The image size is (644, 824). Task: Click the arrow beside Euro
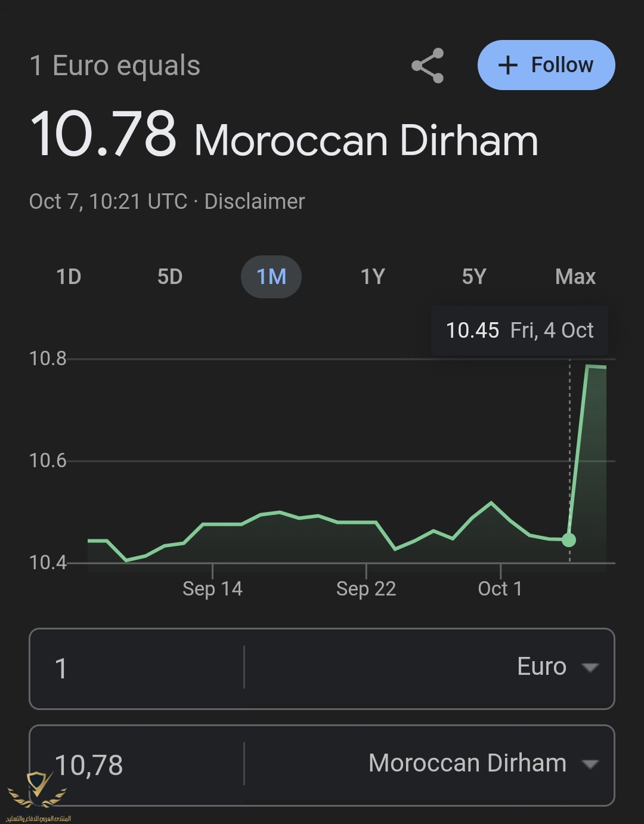590,668
